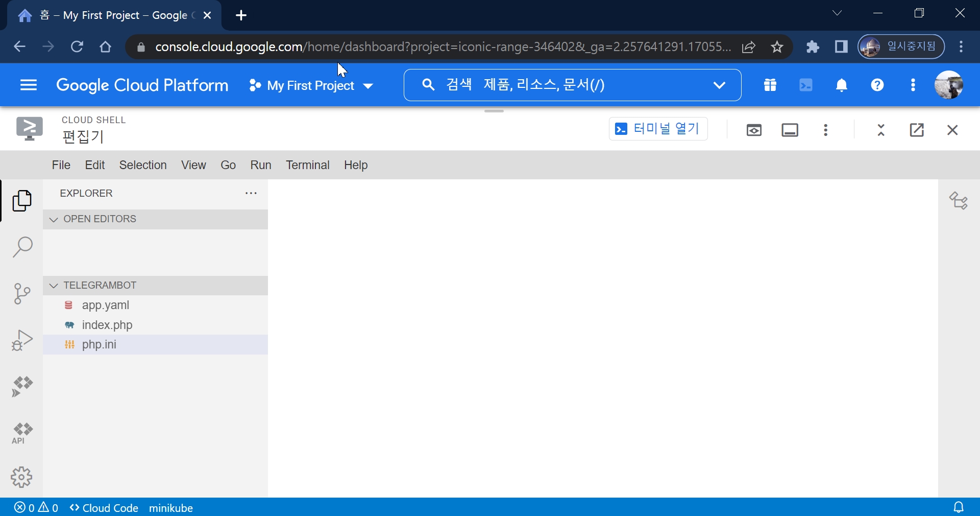Activate Cloud Shell icon in top bar
The height and width of the screenshot is (516, 980).
[x=806, y=85]
